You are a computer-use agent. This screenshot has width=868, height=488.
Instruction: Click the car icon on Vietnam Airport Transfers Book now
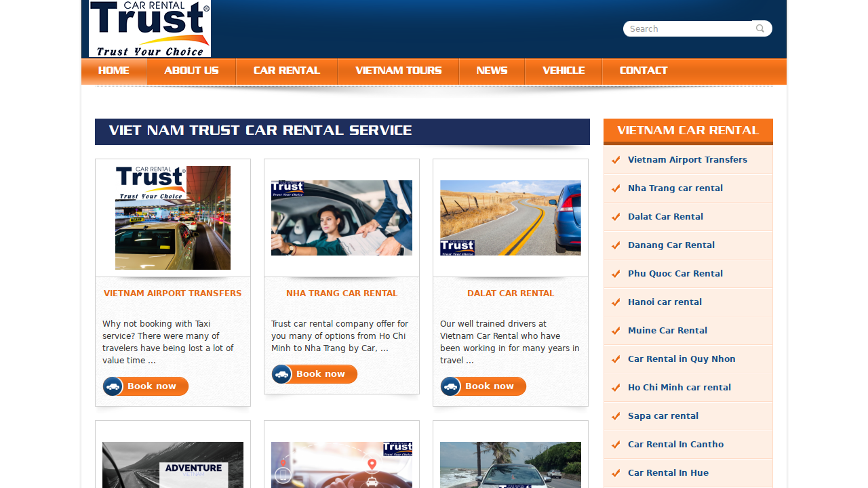click(113, 386)
